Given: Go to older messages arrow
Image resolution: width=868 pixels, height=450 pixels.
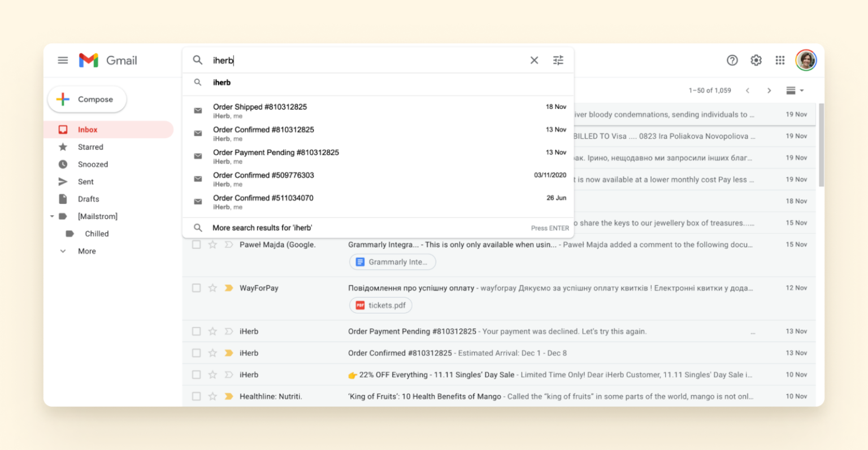Looking at the screenshot, I should 769,90.
